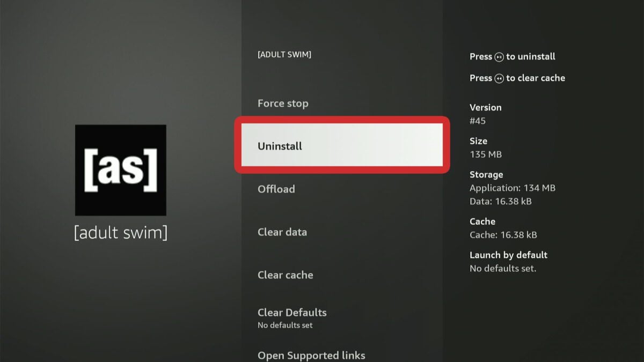
Task: Open Clear Defaults option
Action: (292, 313)
